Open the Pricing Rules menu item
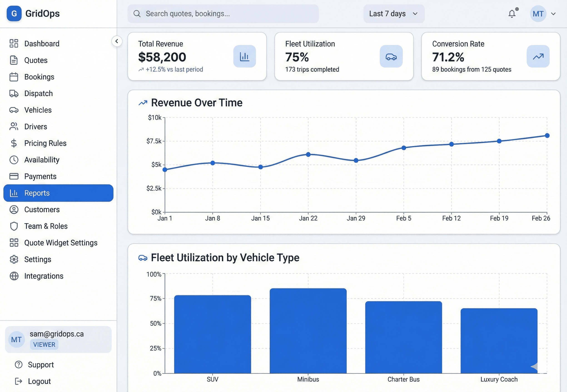The height and width of the screenshot is (392, 567). pyautogui.click(x=45, y=143)
